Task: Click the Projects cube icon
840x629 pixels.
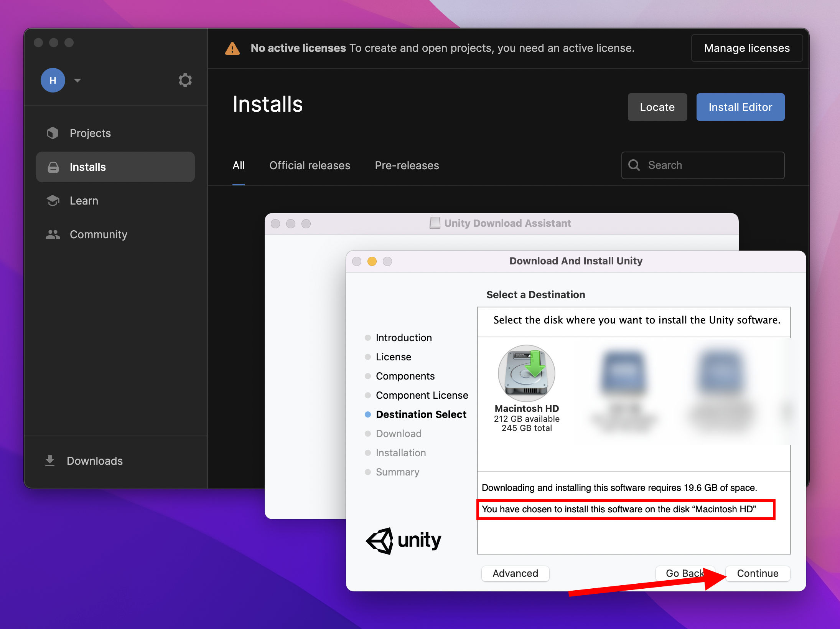Action: (x=53, y=133)
